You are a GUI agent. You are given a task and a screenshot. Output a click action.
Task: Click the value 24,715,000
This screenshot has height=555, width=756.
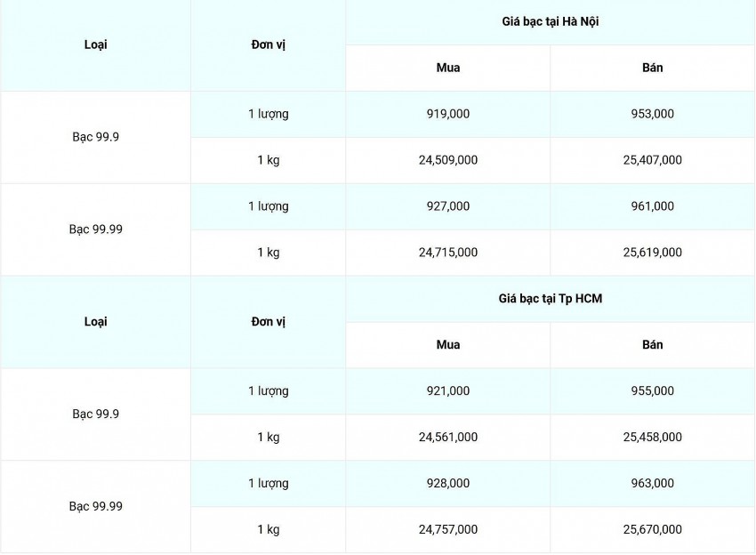(448, 253)
